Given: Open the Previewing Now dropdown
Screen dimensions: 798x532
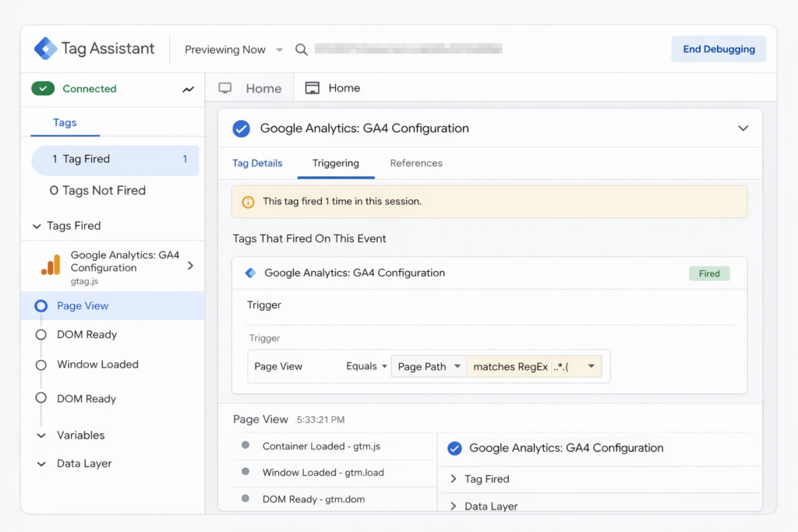Looking at the screenshot, I should (234, 50).
